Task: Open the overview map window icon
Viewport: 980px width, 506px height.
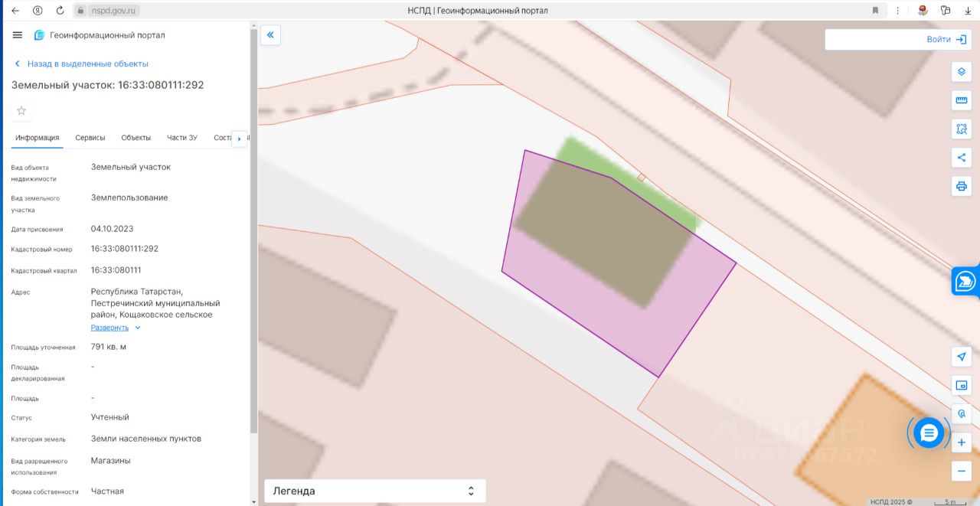Action: click(962, 385)
